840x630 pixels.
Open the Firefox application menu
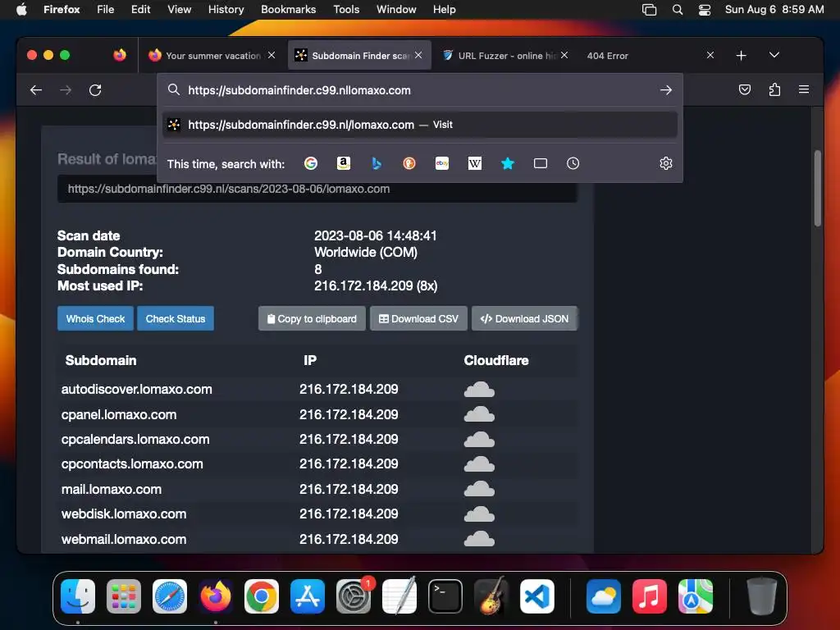[x=62, y=10]
